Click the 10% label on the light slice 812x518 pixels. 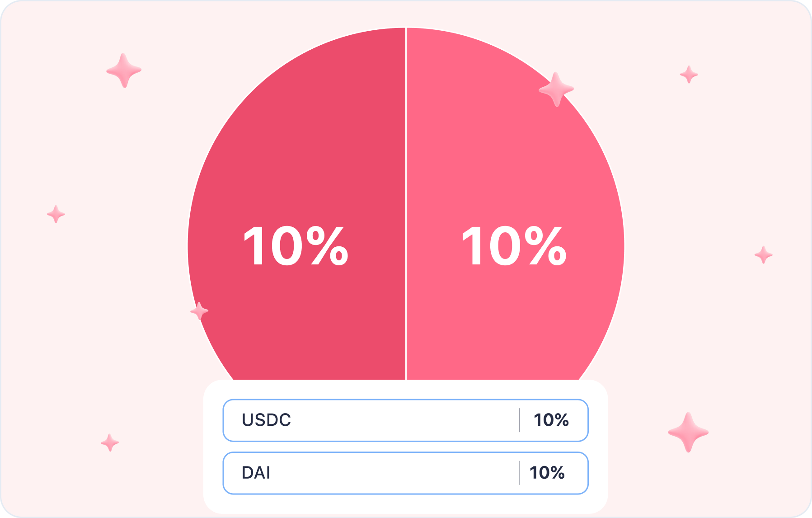(x=514, y=246)
